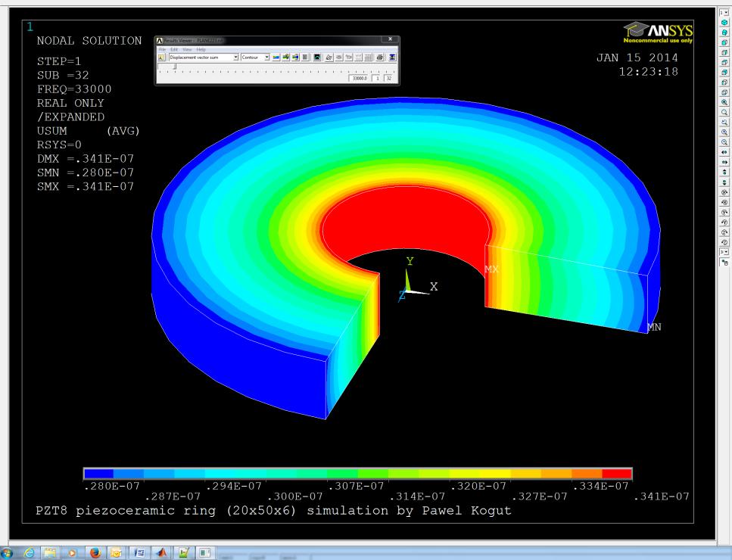This screenshot has height=560, width=732.
Task: Rotate the model about -Y axis
Action: click(x=724, y=213)
